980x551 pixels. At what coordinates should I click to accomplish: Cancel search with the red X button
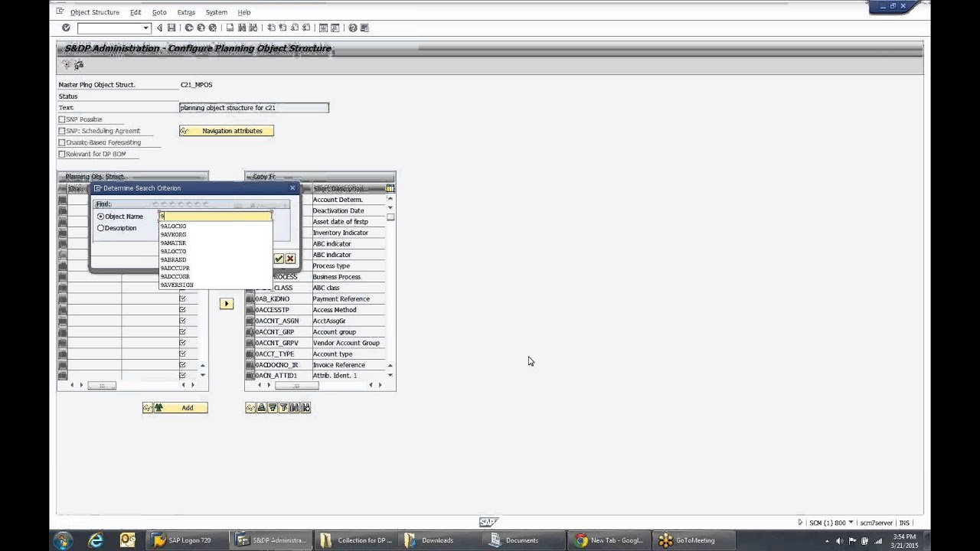click(x=290, y=259)
